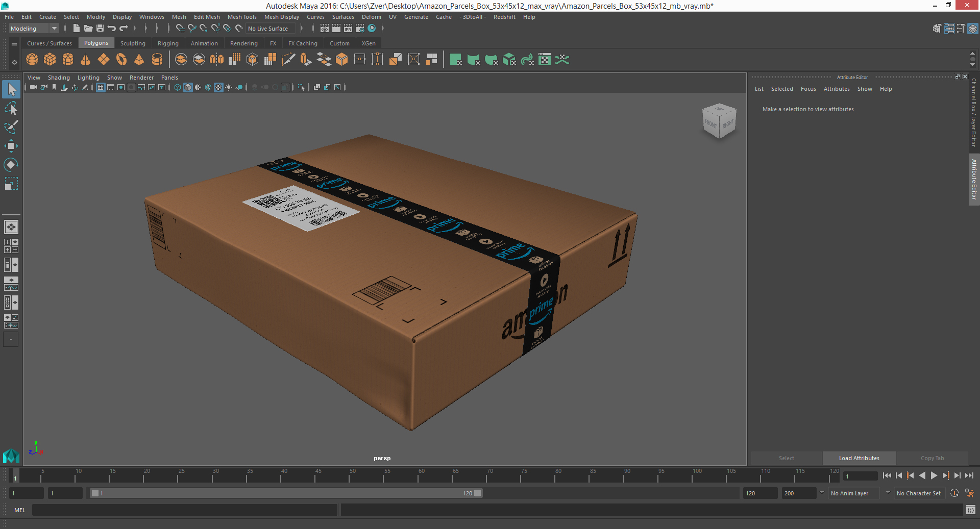Open the Render Settings clapperboard-gear icon
980x529 pixels.
(360, 29)
